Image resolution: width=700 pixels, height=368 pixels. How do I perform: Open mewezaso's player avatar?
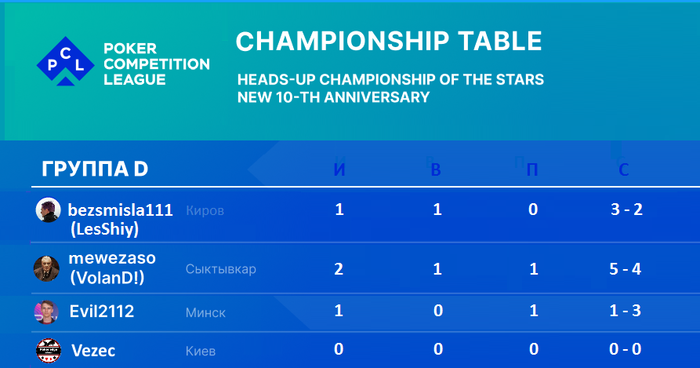coord(46,268)
